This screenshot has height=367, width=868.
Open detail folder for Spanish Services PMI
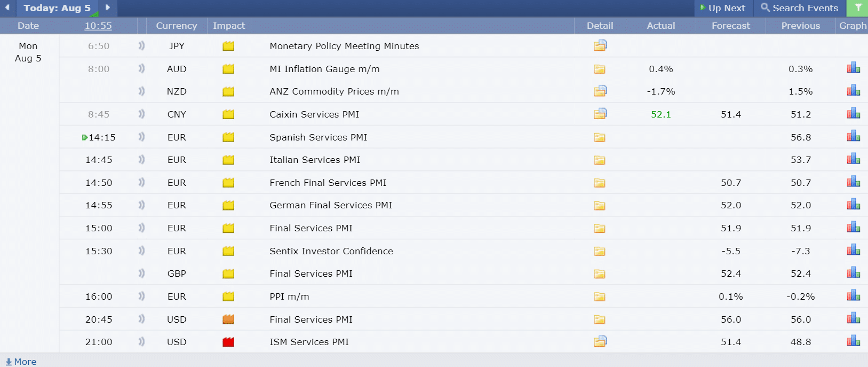tap(600, 137)
